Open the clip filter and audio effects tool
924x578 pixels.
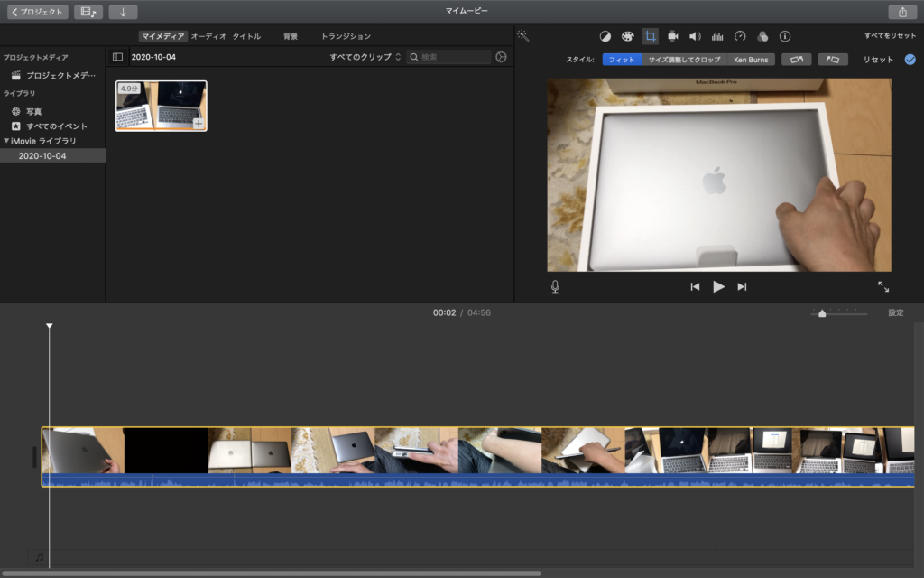(762, 36)
